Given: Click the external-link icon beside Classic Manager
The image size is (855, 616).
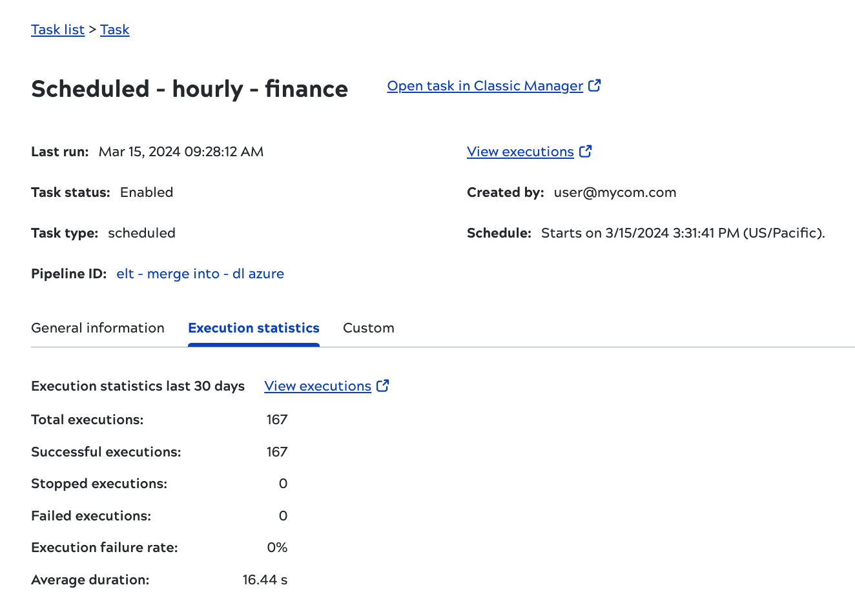Looking at the screenshot, I should 594,85.
